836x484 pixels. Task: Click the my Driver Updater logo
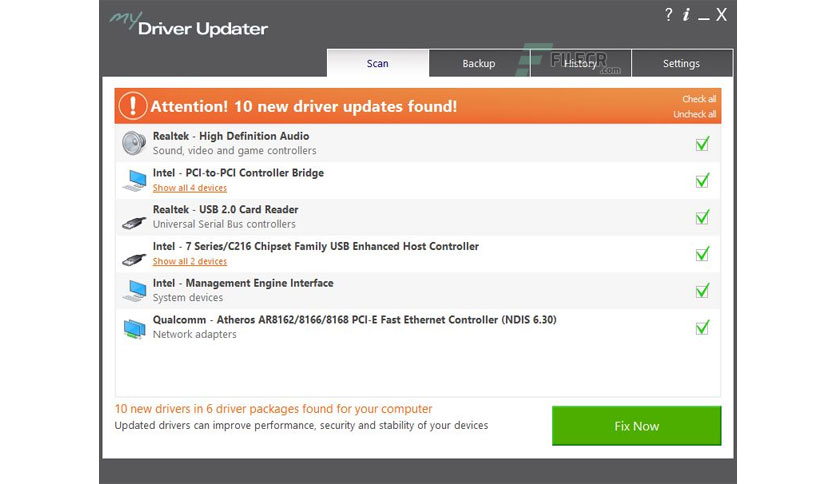pos(188,25)
